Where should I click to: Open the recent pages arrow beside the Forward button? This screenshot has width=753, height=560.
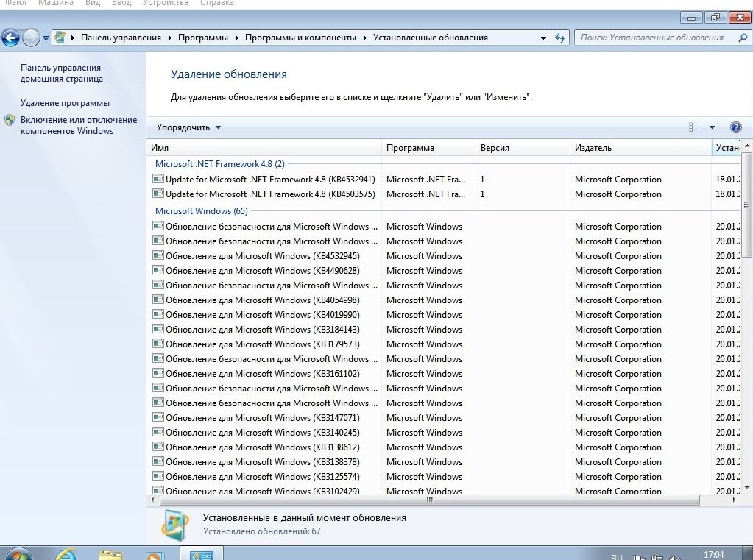[46, 38]
